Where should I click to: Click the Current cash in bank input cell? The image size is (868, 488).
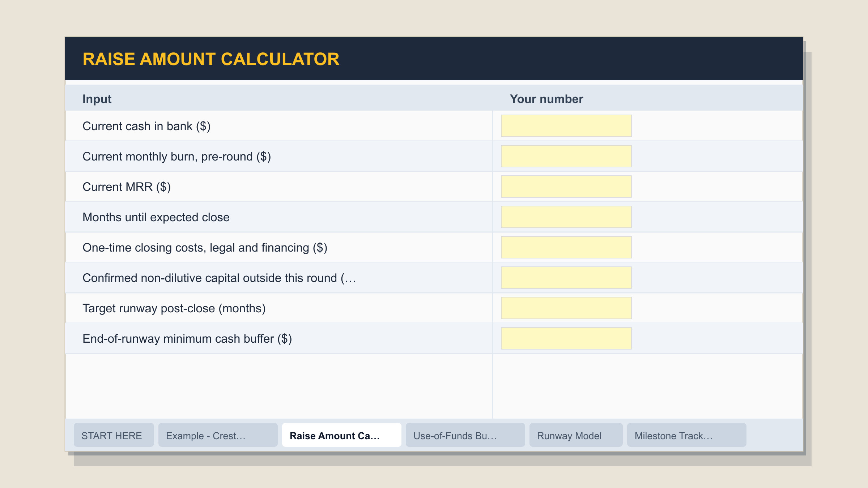point(566,126)
